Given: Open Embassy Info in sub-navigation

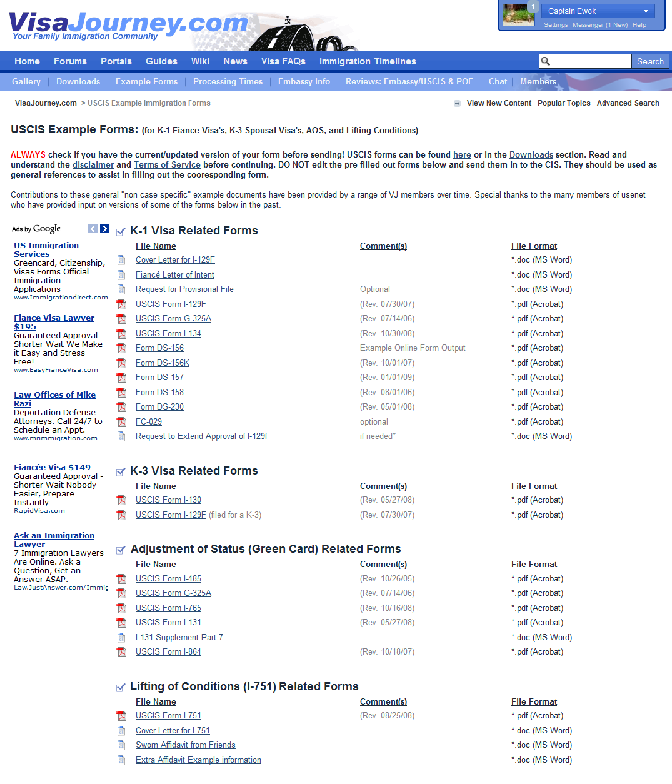Looking at the screenshot, I should 304,82.
